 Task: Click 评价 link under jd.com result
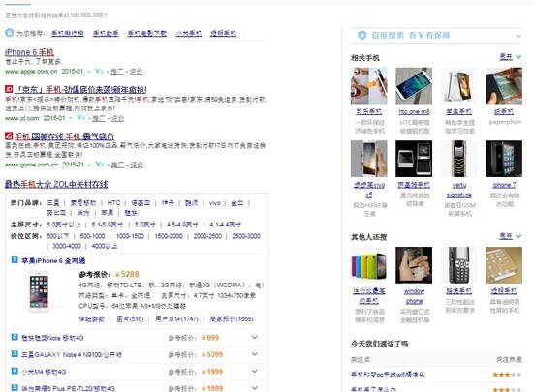118,118
